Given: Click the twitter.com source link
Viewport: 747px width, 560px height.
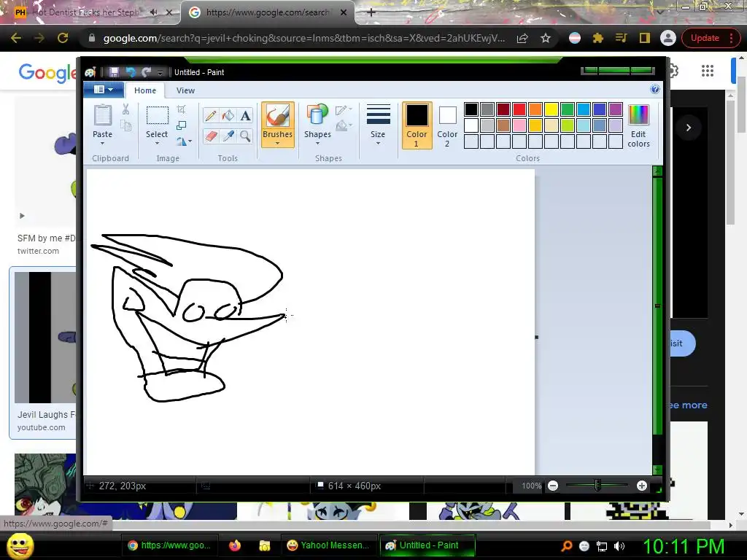Looking at the screenshot, I should tap(38, 251).
